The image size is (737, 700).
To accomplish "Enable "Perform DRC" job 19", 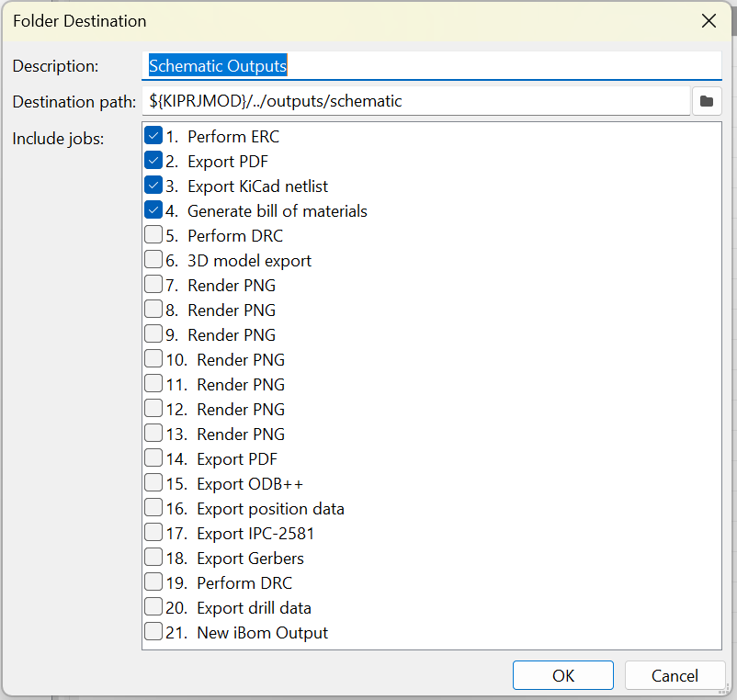I will [x=153, y=582].
